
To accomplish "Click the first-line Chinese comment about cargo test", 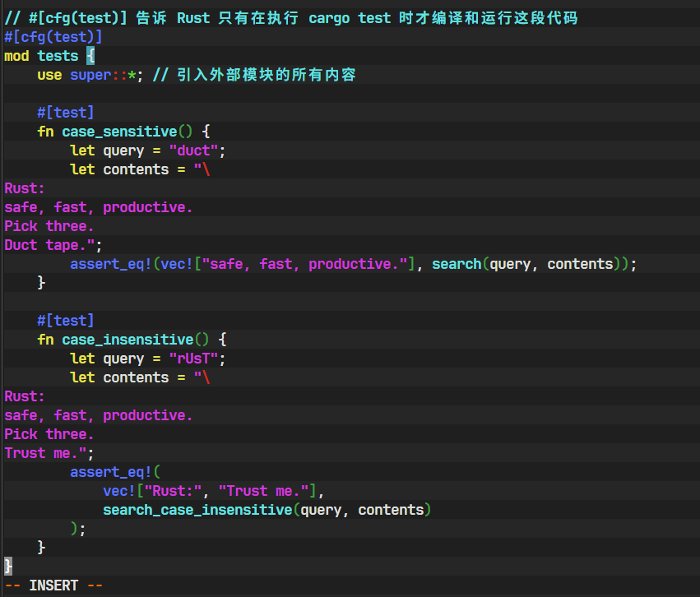I will tap(290, 18).
